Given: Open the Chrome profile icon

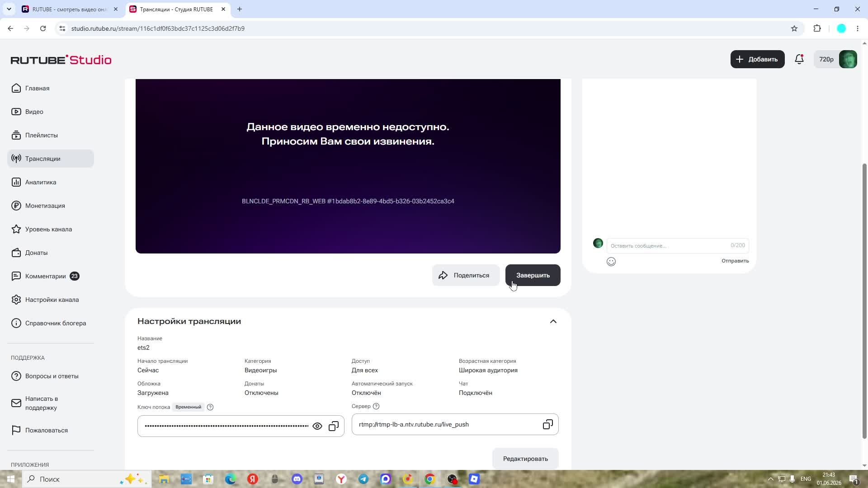Looking at the screenshot, I should click(x=841, y=28).
